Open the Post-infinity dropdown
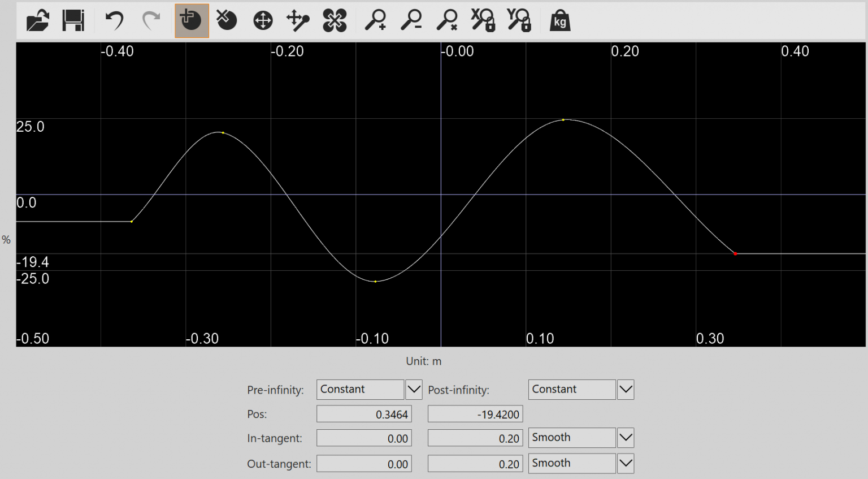 tap(625, 389)
